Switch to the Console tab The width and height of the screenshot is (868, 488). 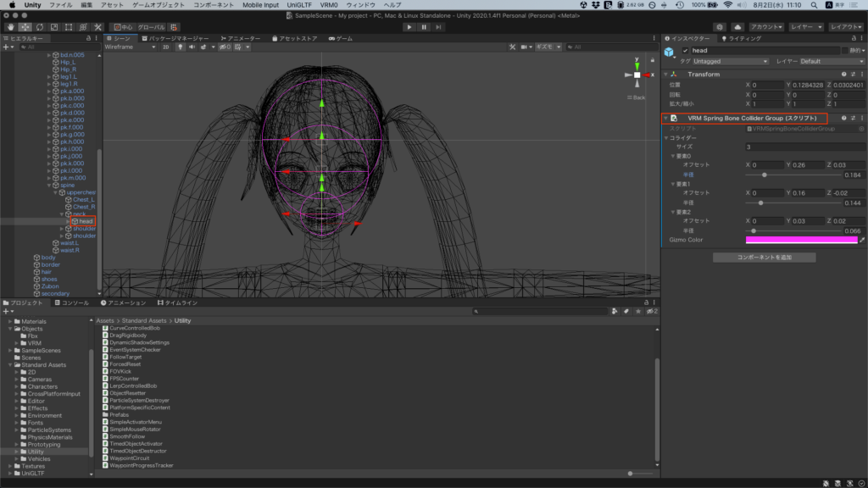71,302
